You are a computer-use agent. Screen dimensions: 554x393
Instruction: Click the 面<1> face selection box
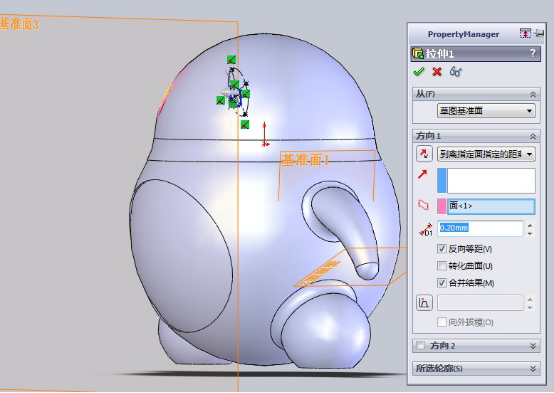point(491,206)
